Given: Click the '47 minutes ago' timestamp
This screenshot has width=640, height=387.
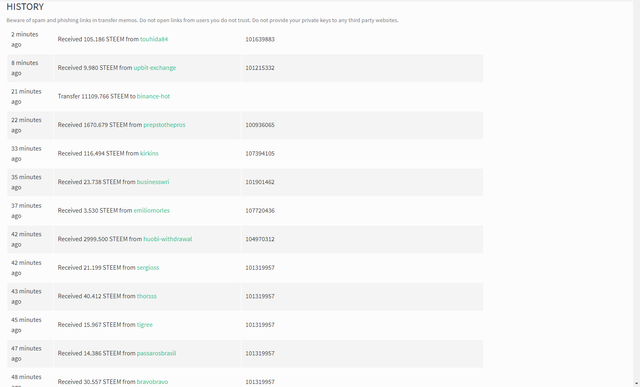Looking at the screenshot, I should pos(26,354).
